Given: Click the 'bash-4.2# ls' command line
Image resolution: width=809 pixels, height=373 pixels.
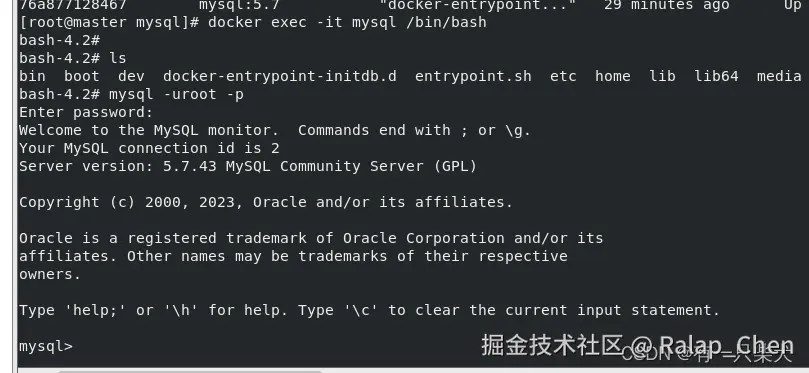Looking at the screenshot, I should click(x=73, y=58).
